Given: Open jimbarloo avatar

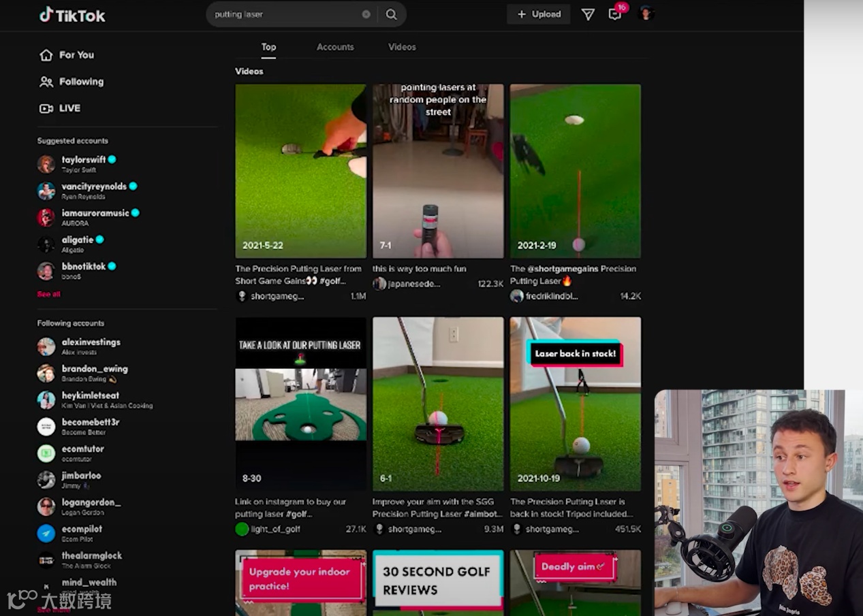Looking at the screenshot, I should coord(46,480).
